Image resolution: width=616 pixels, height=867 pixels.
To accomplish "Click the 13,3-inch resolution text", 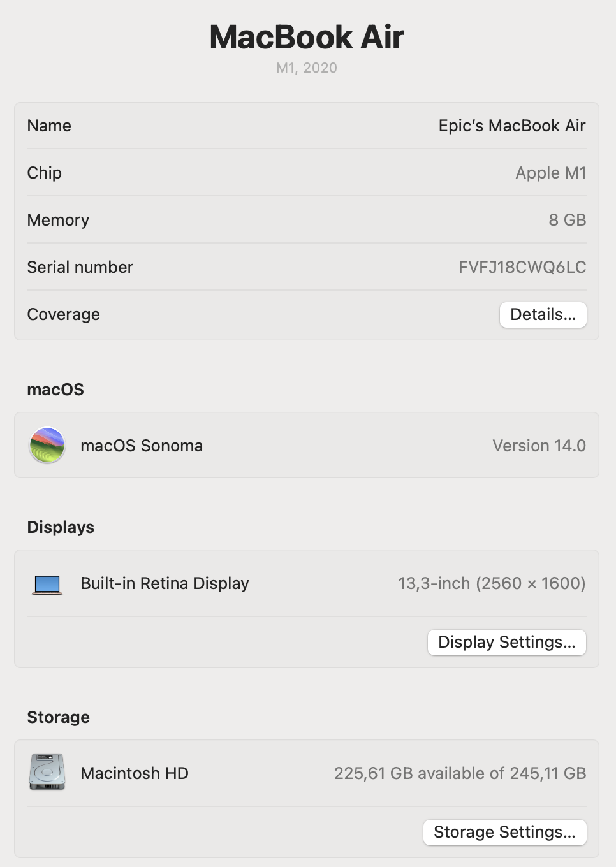I will coord(492,583).
